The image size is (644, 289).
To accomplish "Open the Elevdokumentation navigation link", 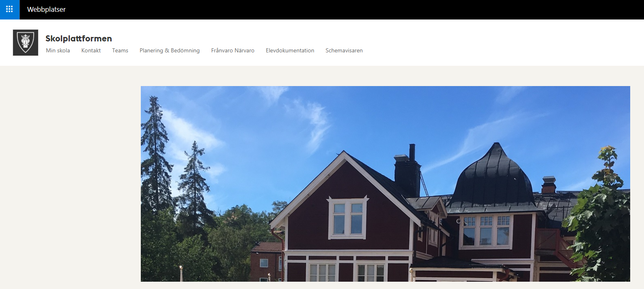I will (x=290, y=50).
